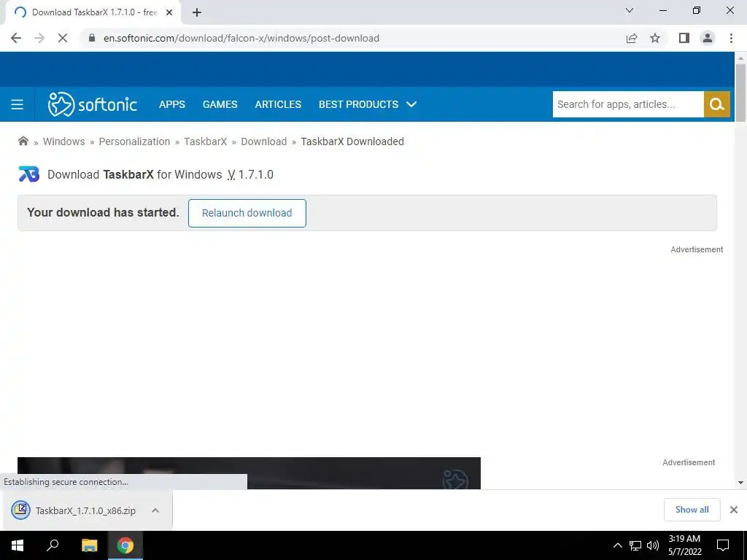Image resolution: width=747 pixels, height=560 pixels.
Task: Bookmark this page with star icon
Action: pyautogui.click(x=655, y=38)
